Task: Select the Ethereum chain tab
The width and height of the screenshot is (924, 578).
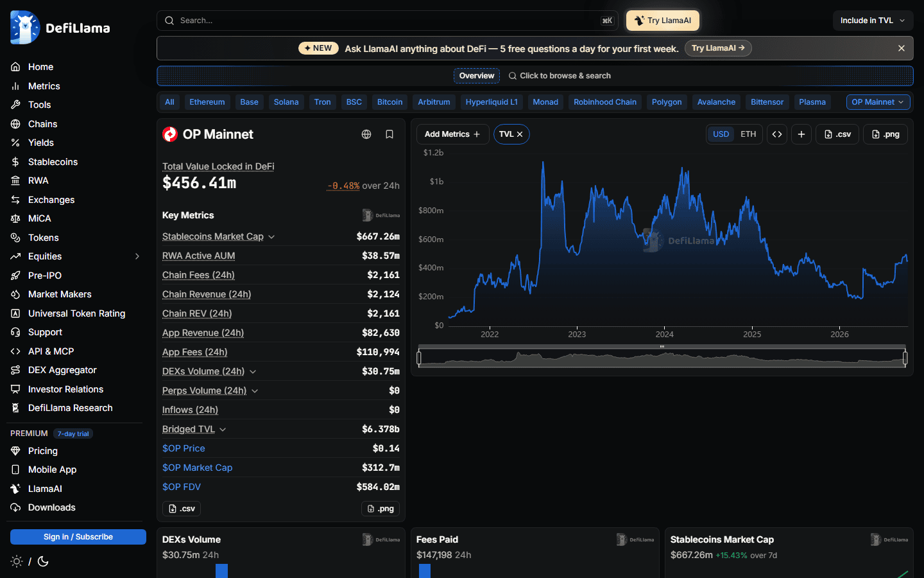Action: [x=207, y=102]
